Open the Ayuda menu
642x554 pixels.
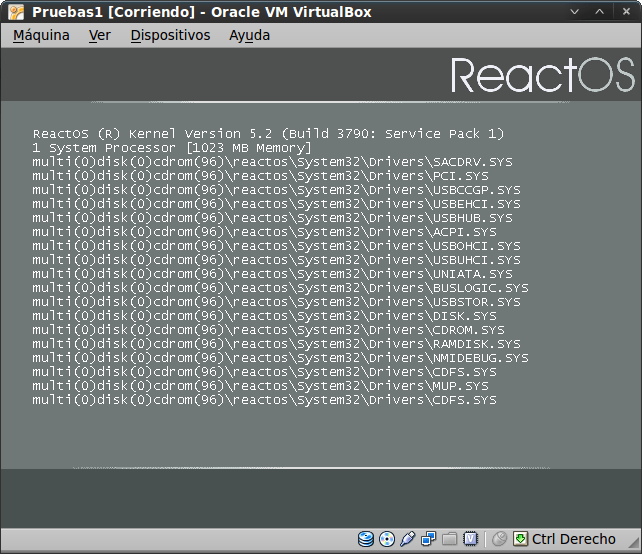249,35
